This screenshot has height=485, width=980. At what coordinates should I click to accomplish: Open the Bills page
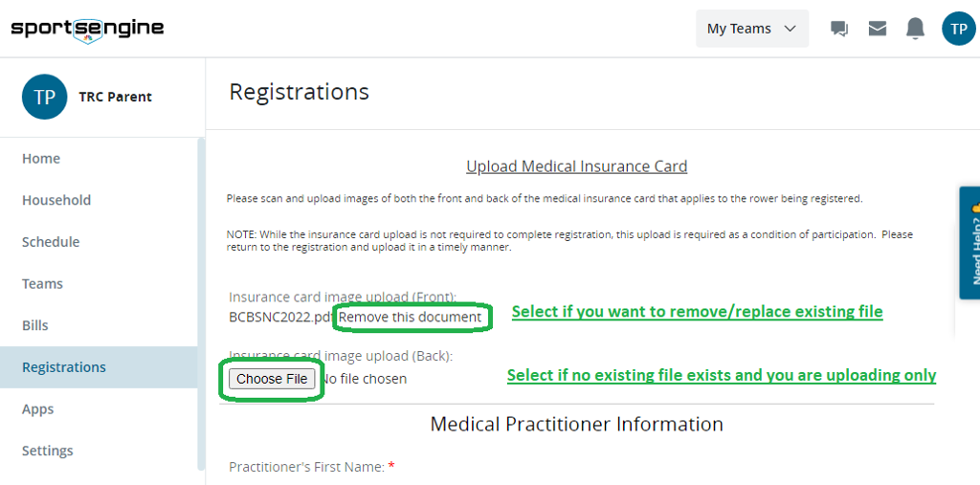pyautogui.click(x=35, y=325)
